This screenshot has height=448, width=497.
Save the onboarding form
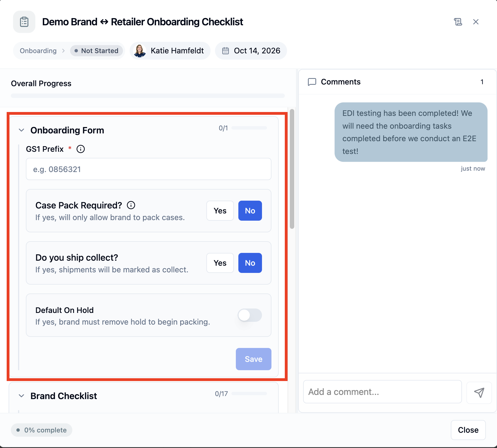(253, 359)
